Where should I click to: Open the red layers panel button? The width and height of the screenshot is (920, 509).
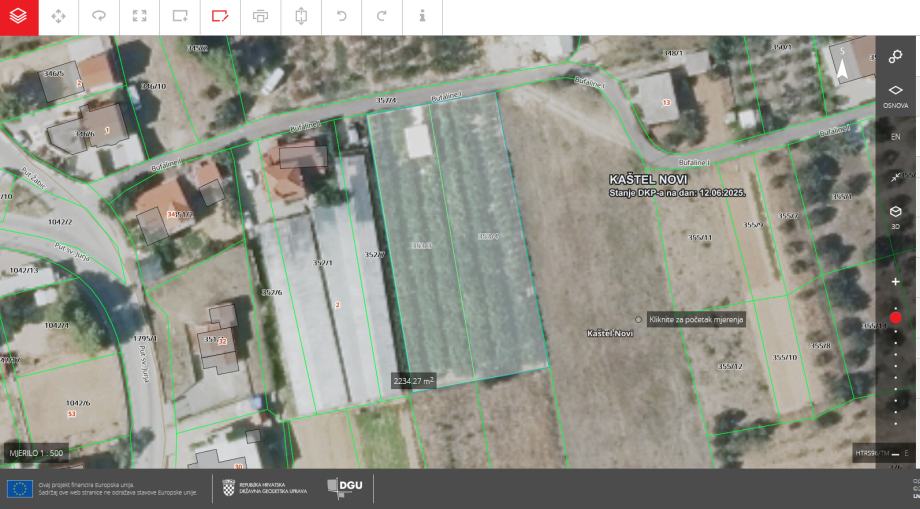coord(19,17)
